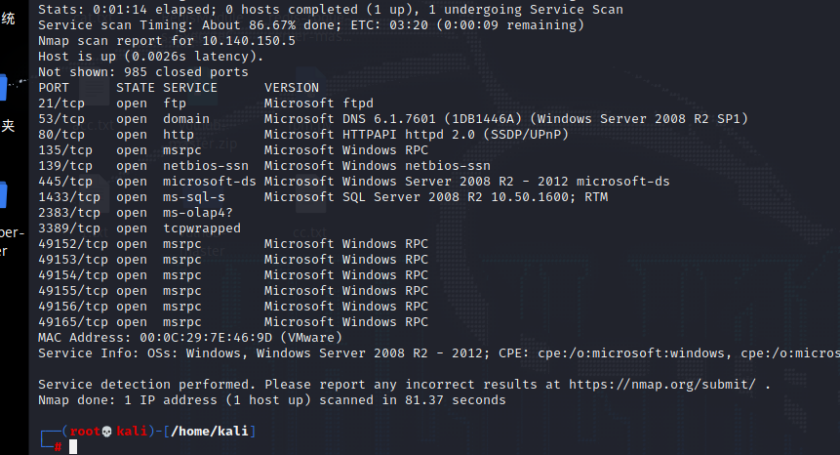Click the terminal cursor at the prompt

click(x=73, y=447)
